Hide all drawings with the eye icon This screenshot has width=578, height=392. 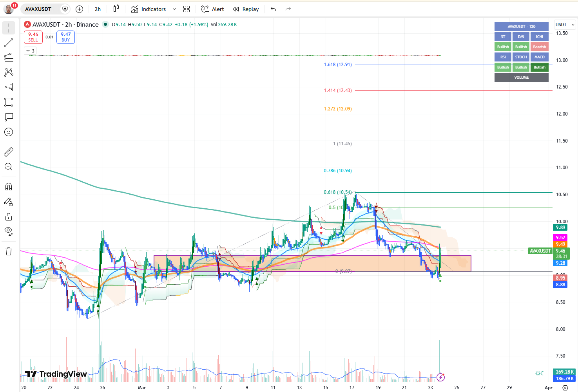coord(9,231)
